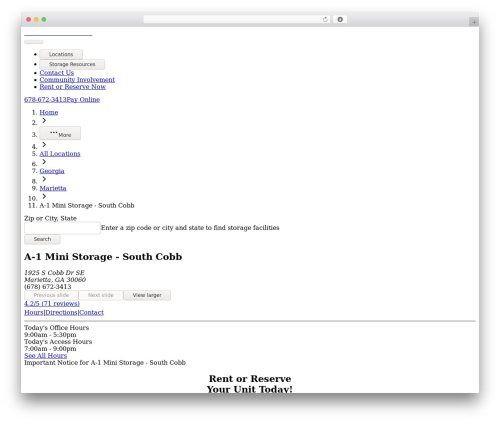Click the browser download indicator icon

[x=340, y=20]
